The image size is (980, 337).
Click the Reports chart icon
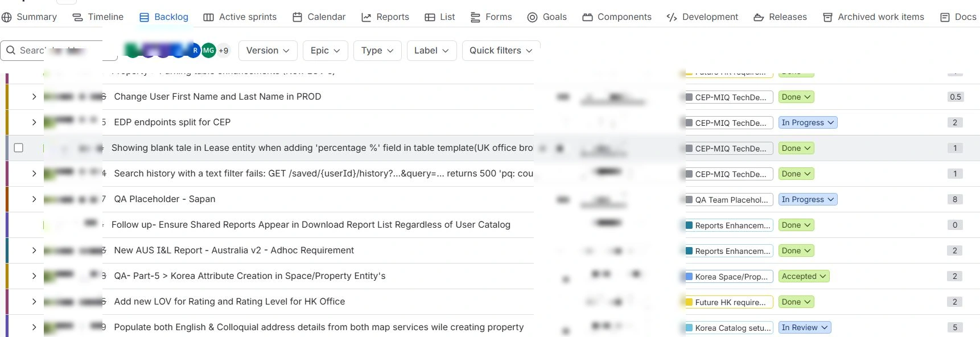coord(366,17)
